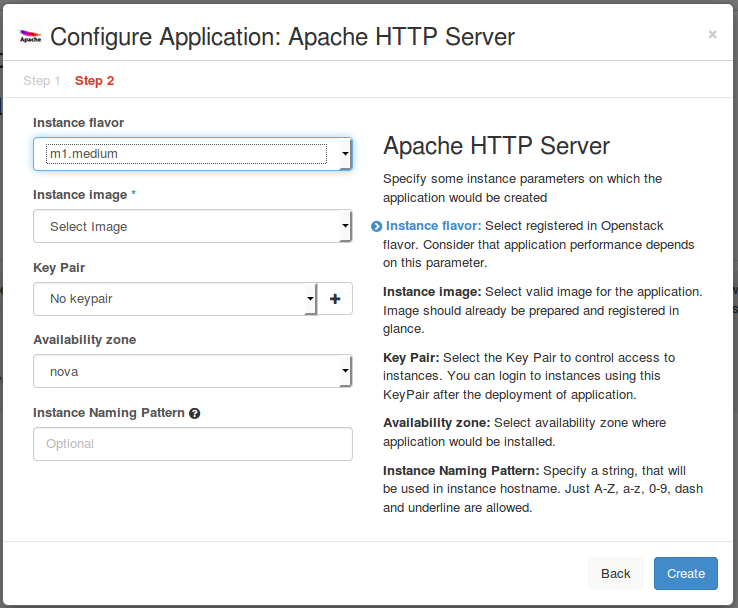Open the Instance flavor dropdown showing m1.medium
This screenshot has height=608, width=738.
(x=192, y=154)
